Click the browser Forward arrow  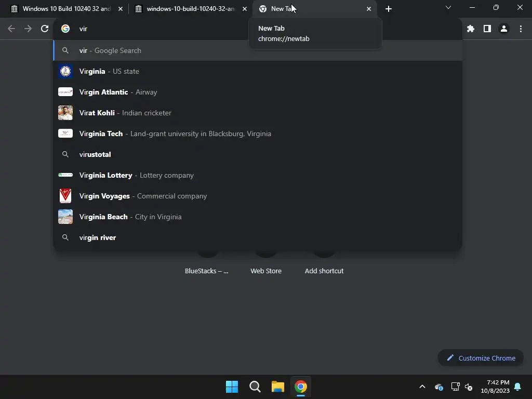(x=28, y=29)
